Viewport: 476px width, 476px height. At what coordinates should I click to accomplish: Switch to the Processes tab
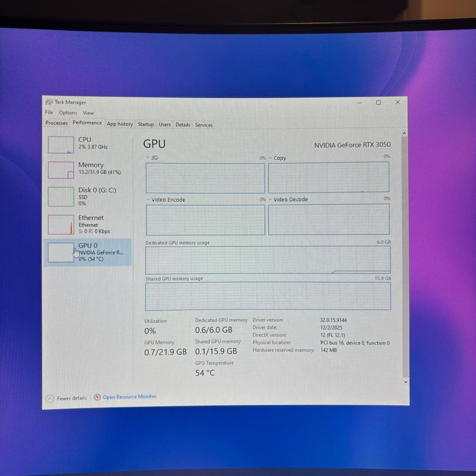tap(56, 123)
